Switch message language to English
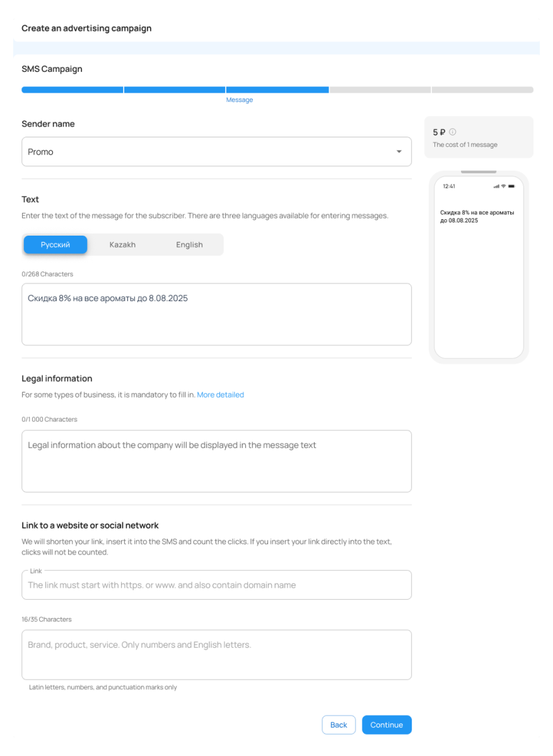 click(x=189, y=245)
